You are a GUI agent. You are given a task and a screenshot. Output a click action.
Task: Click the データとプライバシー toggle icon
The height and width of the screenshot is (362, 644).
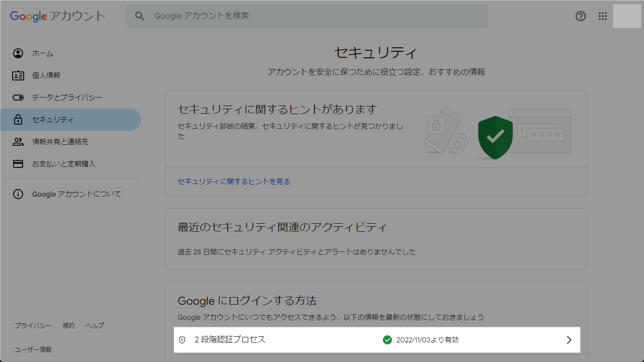[x=18, y=98]
